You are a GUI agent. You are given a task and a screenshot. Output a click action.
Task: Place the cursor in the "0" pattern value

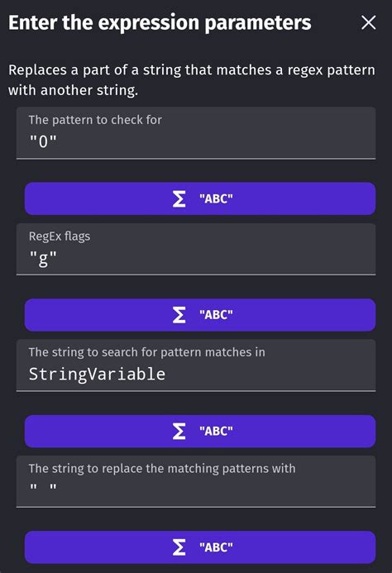[43, 141]
